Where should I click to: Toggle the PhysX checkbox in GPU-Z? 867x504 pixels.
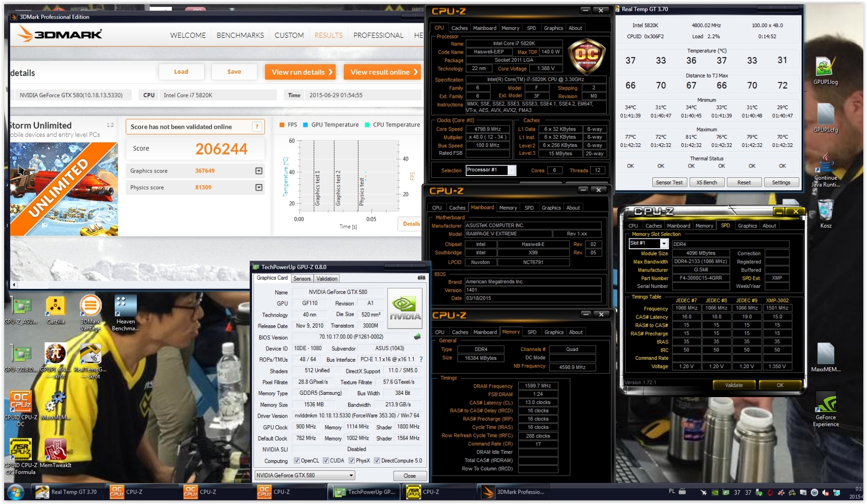[x=352, y=461]
